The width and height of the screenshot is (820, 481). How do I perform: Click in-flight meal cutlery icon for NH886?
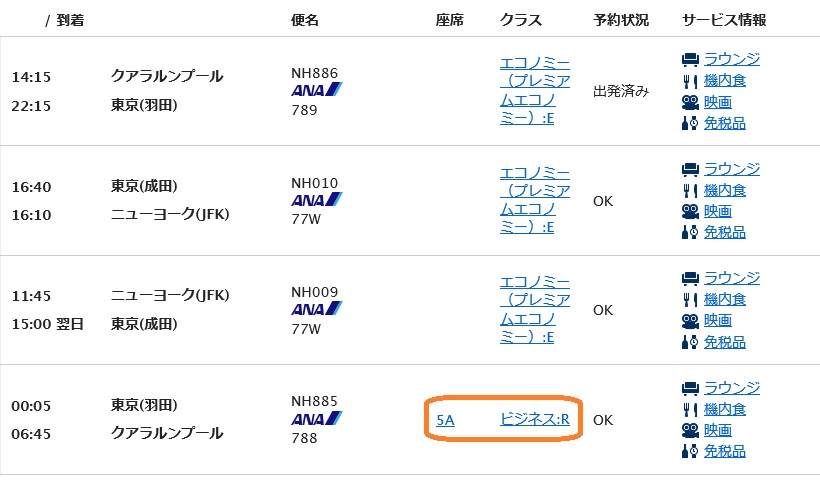690,81
